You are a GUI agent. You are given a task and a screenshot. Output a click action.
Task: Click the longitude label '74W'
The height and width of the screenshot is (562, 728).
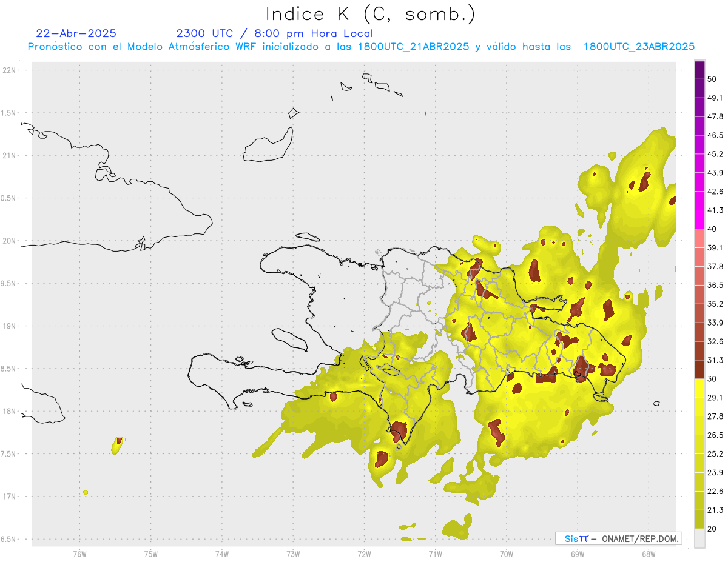pyautogui.click(x=221, y=554)
